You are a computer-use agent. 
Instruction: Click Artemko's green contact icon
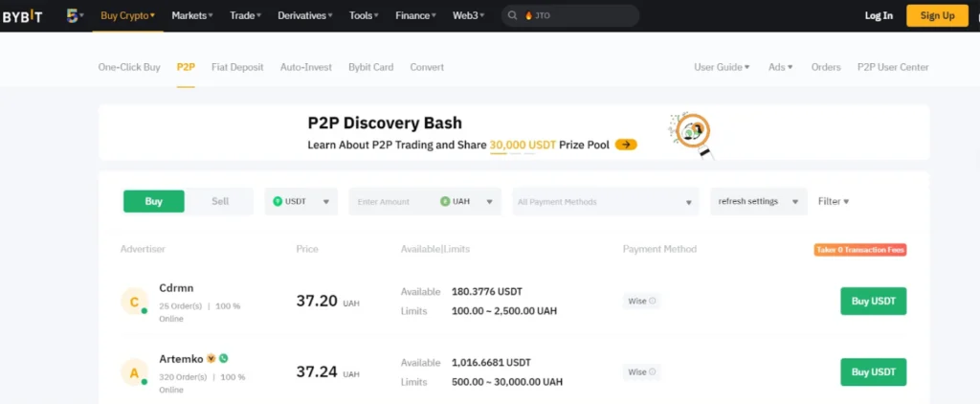[x=224, y=358]
